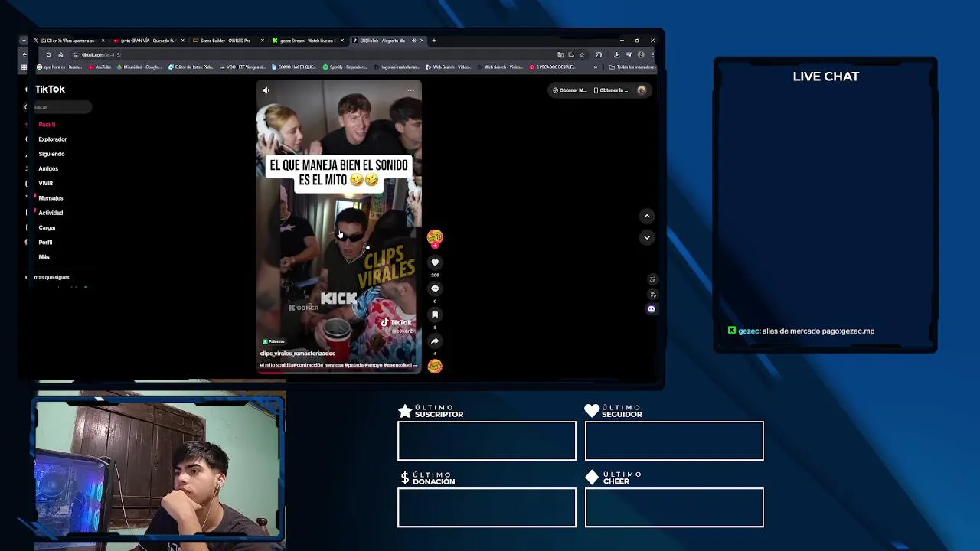Viewport: 980px width, 551px height.
Task: Open the video comments bubble icon
Action: pyautogui.click(x=435, y=289)
